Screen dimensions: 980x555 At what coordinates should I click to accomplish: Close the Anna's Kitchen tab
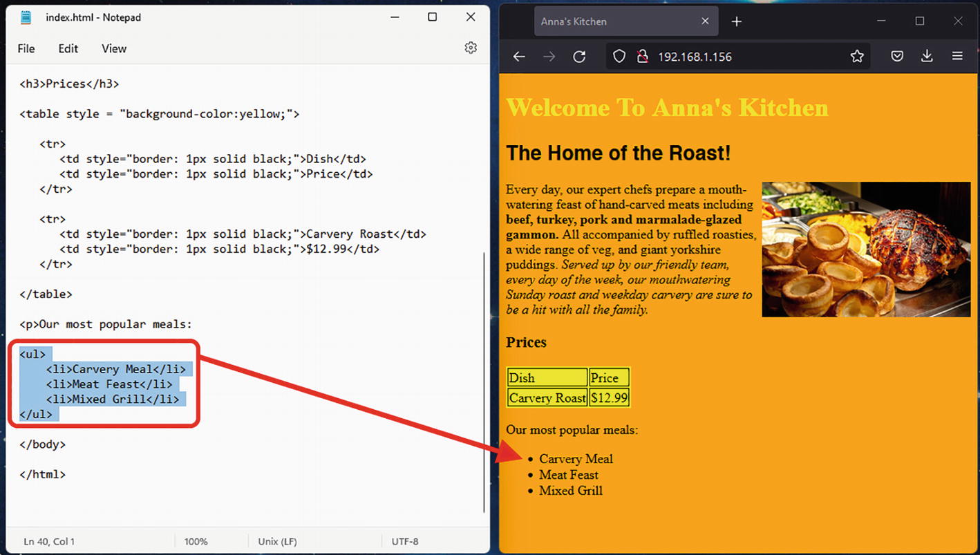point(705,21)
